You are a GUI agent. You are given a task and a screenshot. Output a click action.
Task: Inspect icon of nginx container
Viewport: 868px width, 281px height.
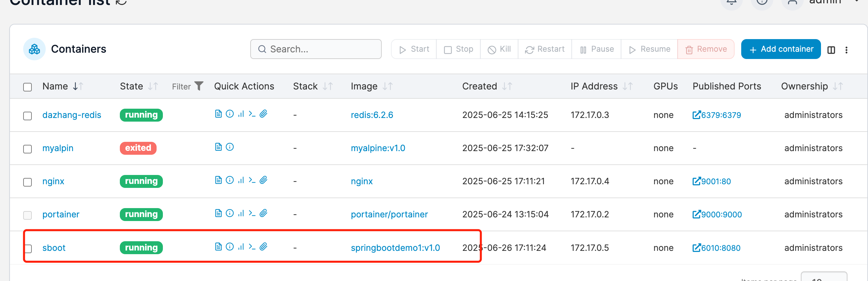click(x=230, y=180)
